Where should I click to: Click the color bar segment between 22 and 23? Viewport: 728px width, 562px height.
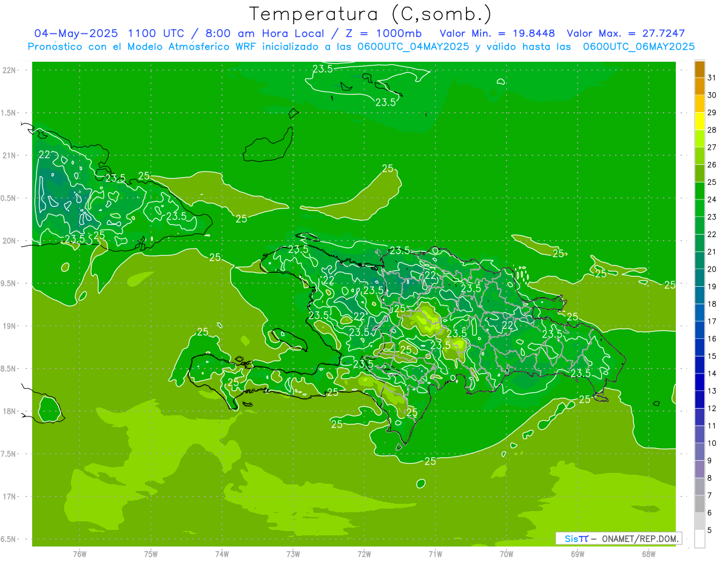click(699, 226)
